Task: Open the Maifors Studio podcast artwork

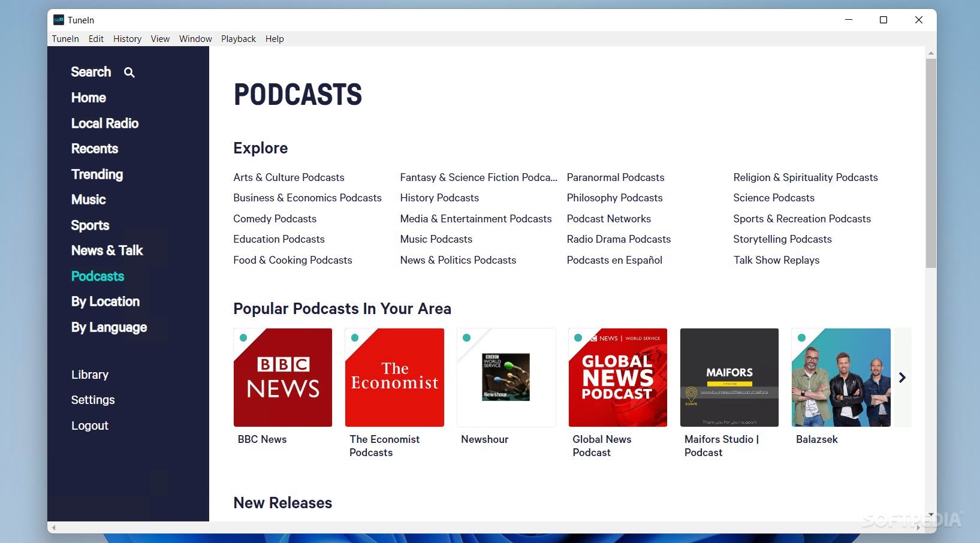Action: 729,378
